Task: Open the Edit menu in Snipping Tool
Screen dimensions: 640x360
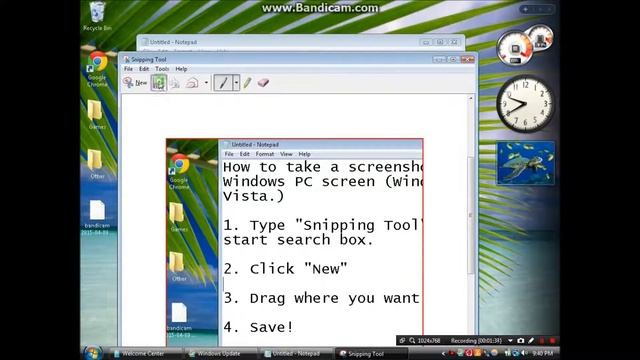Action: 144,69
